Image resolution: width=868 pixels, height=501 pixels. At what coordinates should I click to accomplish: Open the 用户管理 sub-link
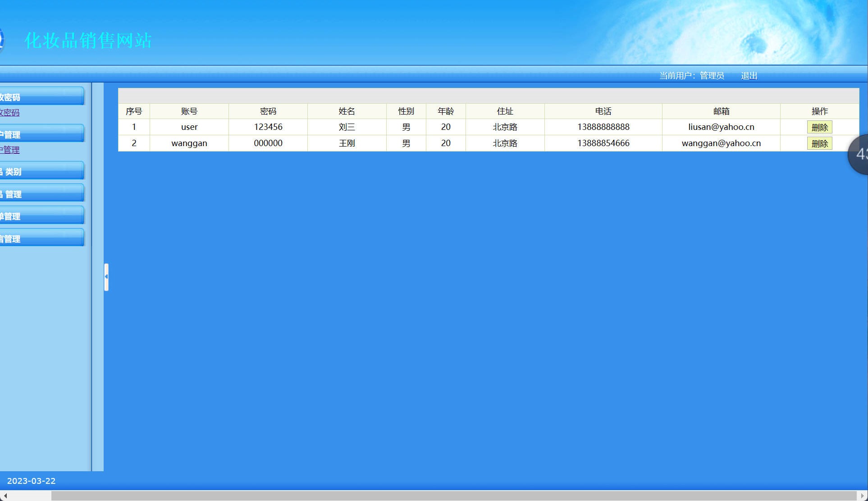point(10,150)
